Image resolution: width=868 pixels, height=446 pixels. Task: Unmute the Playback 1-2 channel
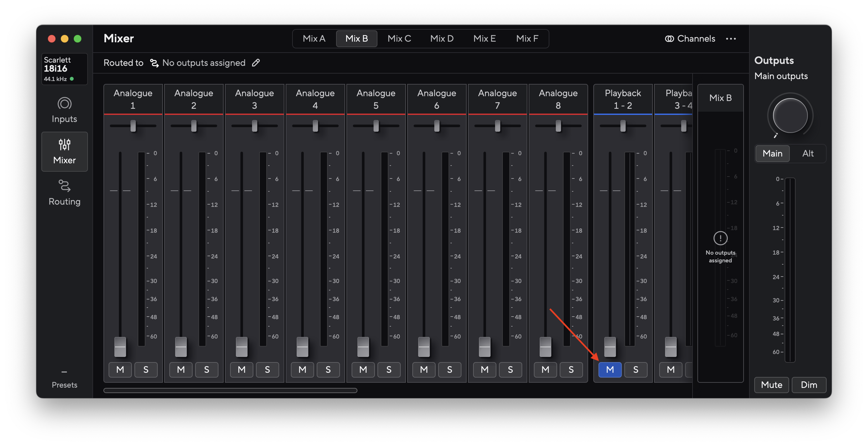610,370
